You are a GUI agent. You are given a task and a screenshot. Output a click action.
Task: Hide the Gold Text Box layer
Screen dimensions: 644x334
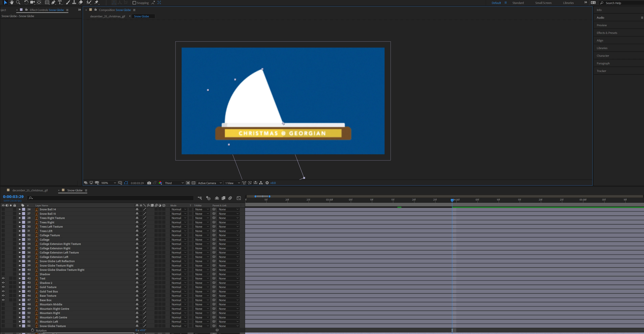coord(3,291)
